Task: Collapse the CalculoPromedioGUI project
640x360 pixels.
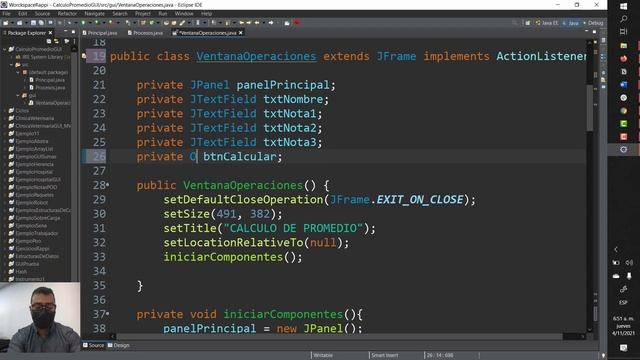Action: [x=4, y=49]
